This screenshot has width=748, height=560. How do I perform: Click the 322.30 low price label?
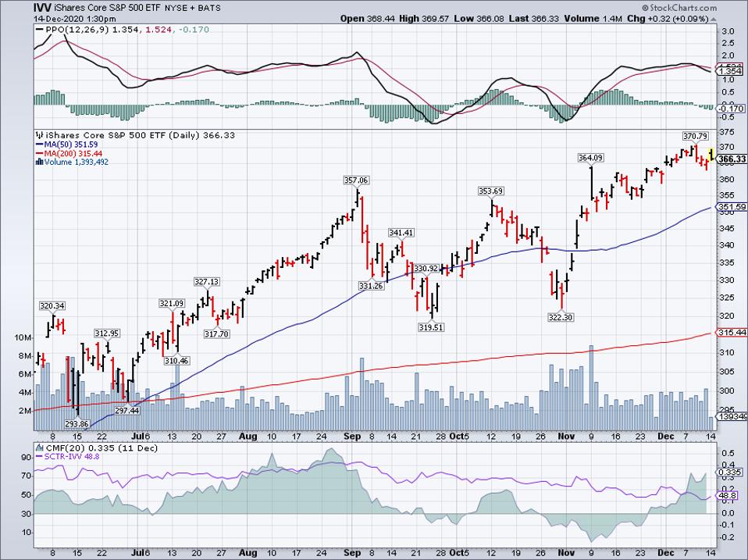561,317
